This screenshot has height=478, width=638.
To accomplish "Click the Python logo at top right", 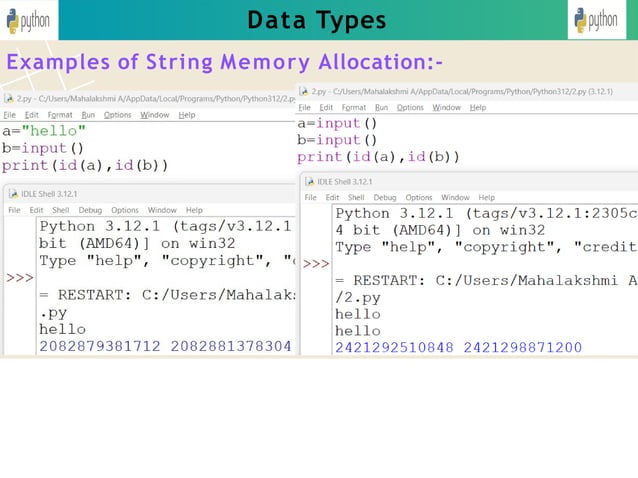I will point(596,20).
